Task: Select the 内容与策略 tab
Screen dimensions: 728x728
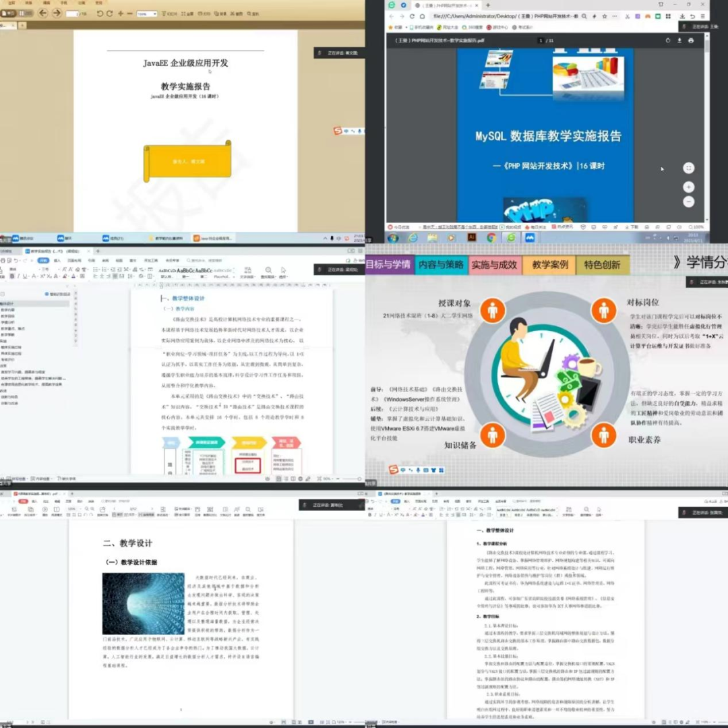Action: point(441,265)
